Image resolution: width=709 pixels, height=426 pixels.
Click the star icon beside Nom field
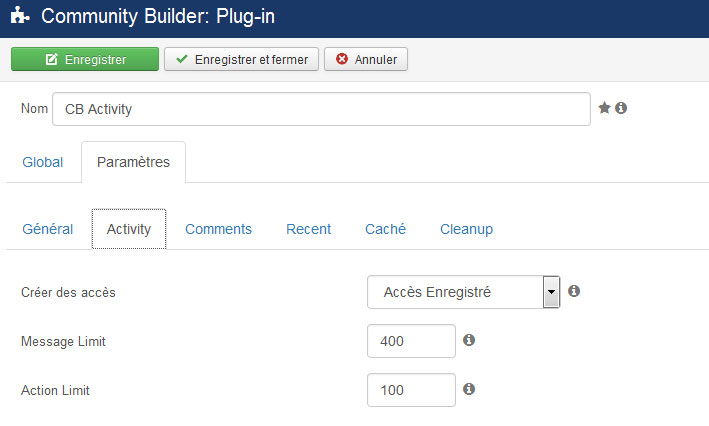coord(604,108)
